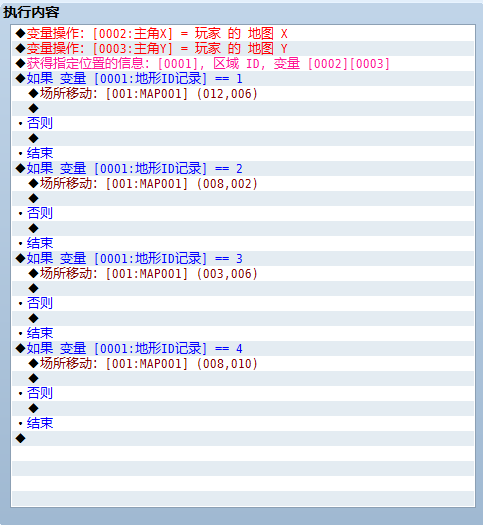Select empty slot inside 否则 of == 3 branch

243,318
